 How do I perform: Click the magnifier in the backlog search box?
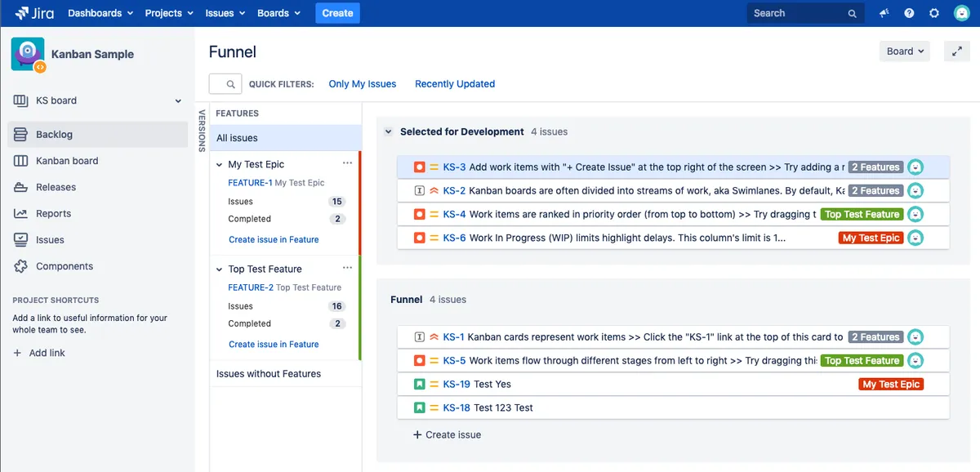pyautogui.click(x=231, y=84)
